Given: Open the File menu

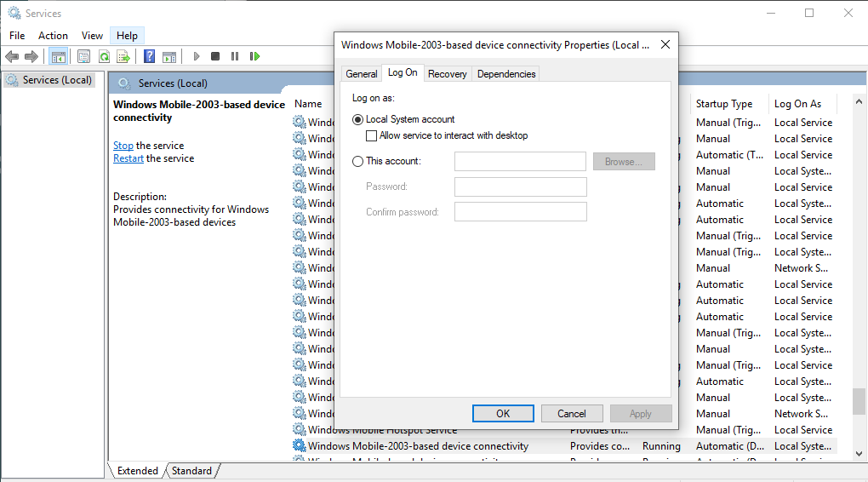Looking at the screenshot, I should coord(17,36).
